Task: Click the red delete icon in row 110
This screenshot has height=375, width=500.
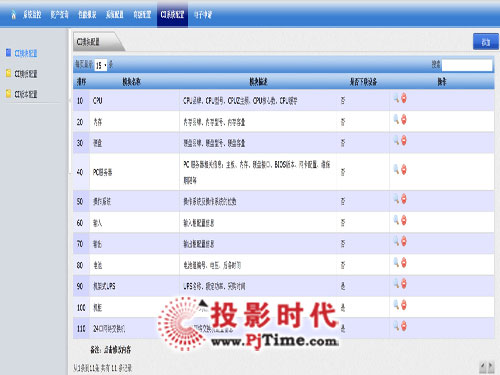Action: click(x=404, y=326)
